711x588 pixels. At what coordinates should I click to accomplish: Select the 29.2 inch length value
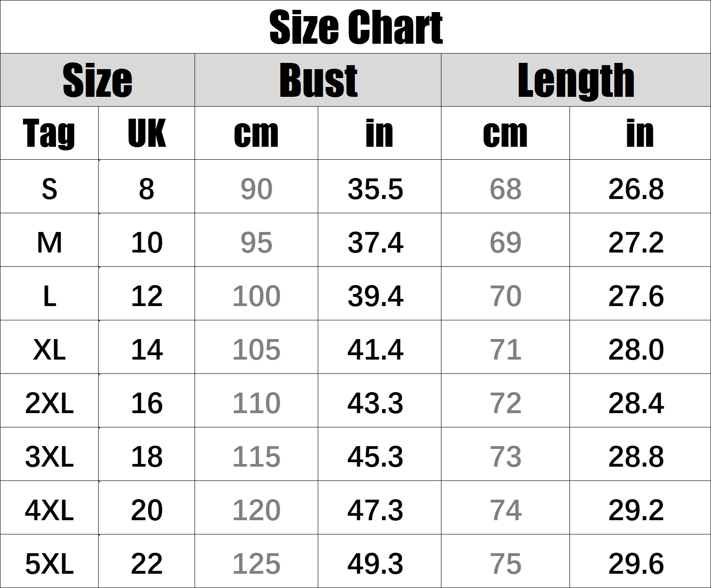click(636, 510)
